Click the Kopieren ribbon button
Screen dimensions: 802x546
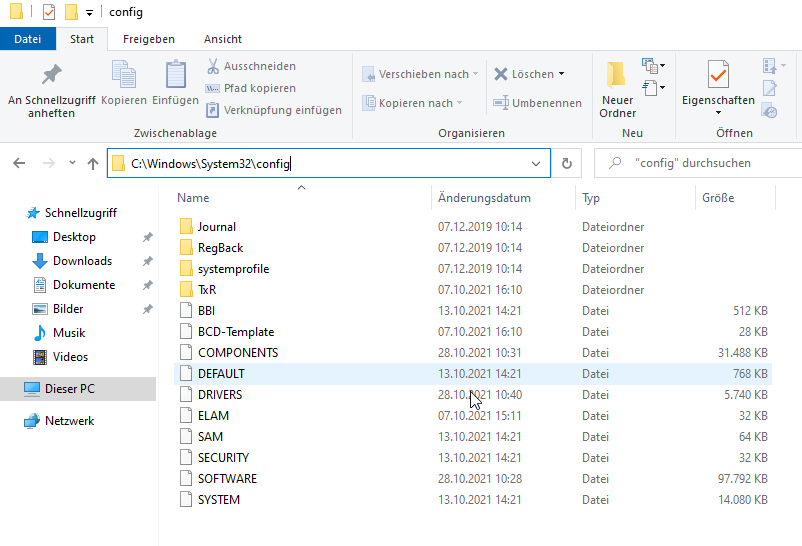point(124,83)
